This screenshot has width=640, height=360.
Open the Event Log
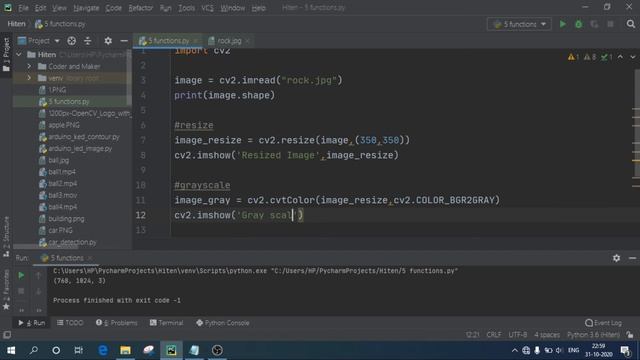click(x=603, y=323)
